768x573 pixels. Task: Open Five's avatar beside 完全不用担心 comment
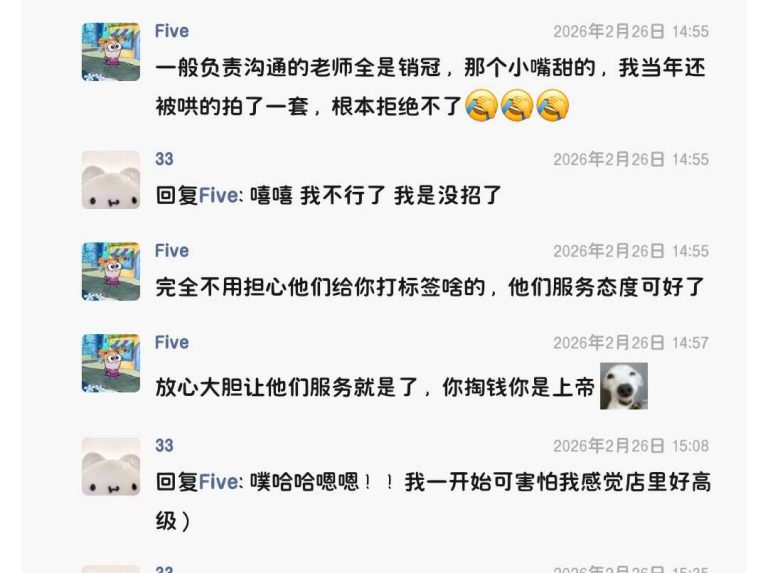111,271
